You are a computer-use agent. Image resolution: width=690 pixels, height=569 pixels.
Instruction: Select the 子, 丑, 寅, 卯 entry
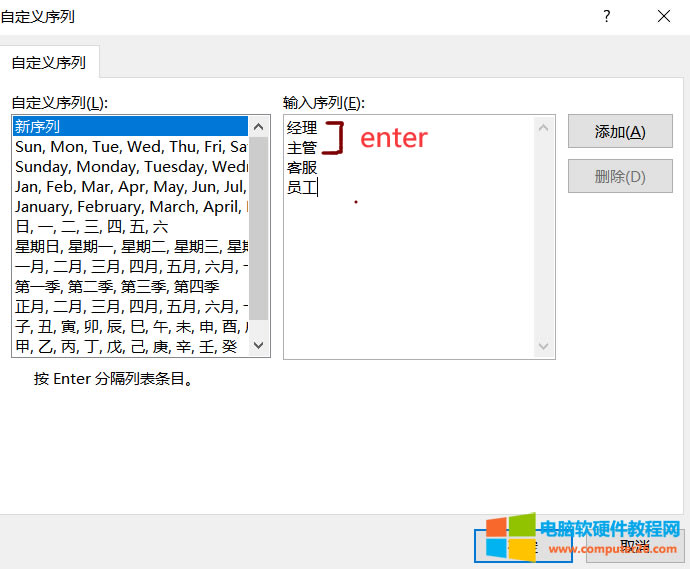(130, 326)
